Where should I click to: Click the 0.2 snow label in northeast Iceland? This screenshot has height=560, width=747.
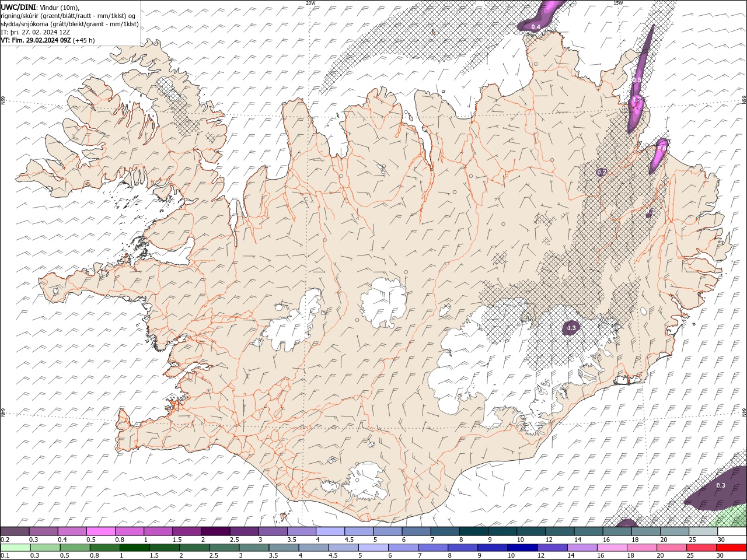pos(602,172)
